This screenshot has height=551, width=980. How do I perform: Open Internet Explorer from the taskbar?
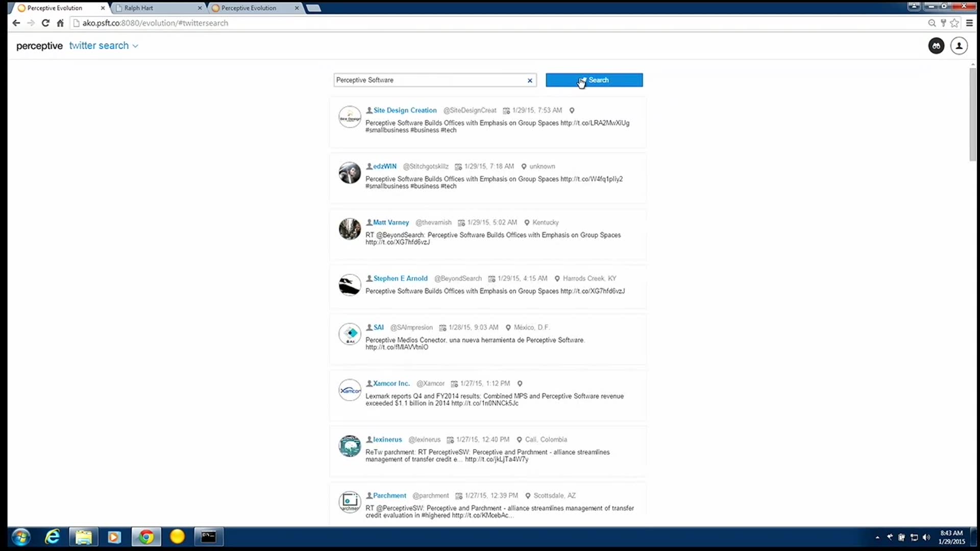[x=52, y=537]
